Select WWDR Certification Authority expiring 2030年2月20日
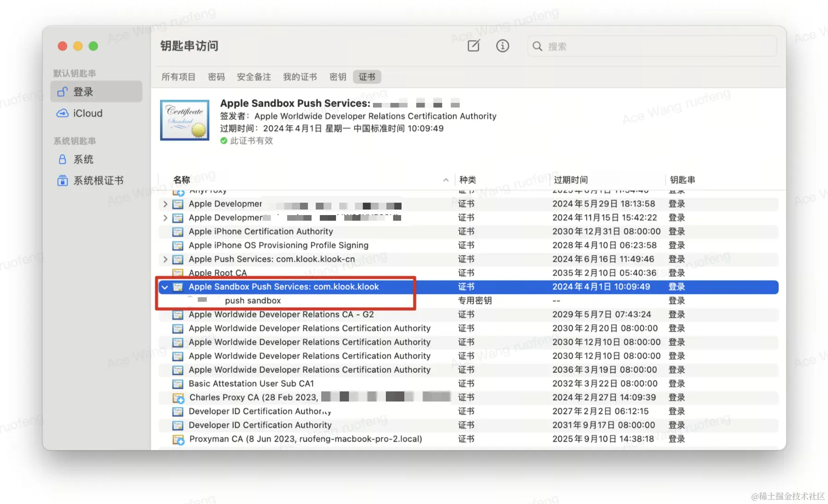 468,329
